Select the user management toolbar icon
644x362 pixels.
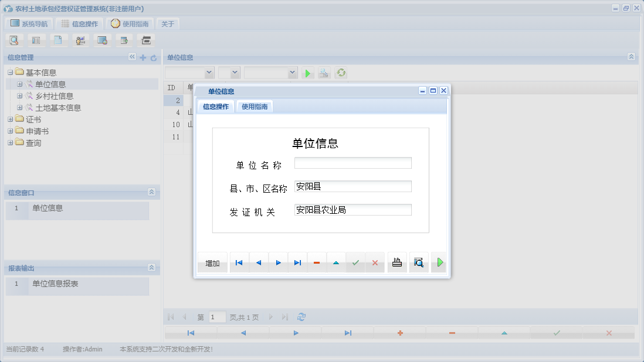click(x=80, y=40)
